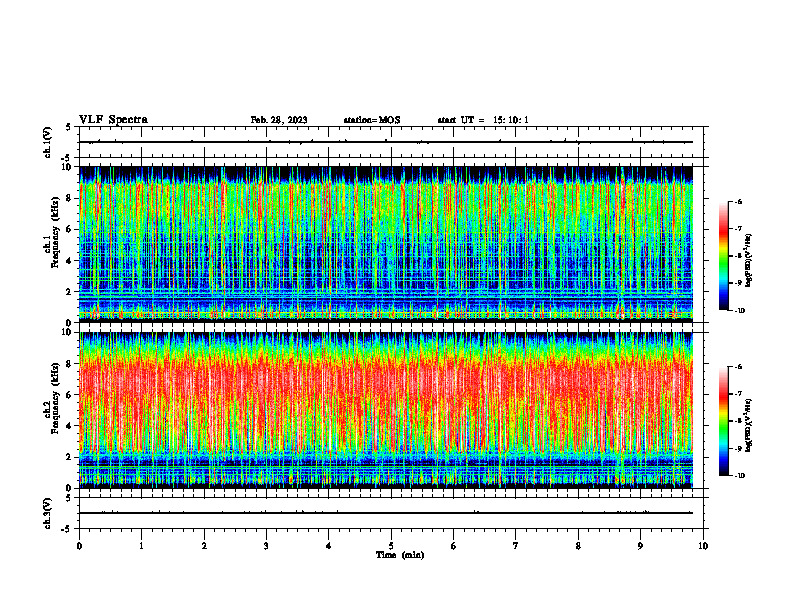Screen dimensions: 792x612
Task: Click the '-10' label on ch.2 colorbar
Action: coord(738,475)
